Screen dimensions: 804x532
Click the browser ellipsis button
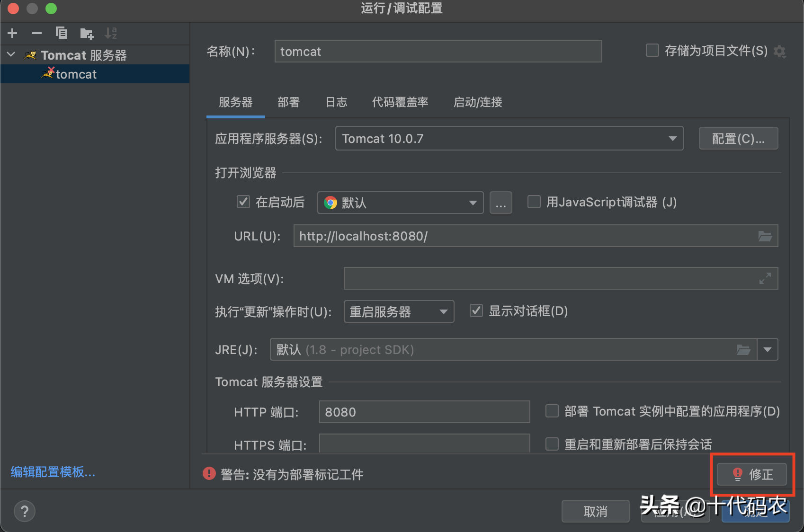pyautogui.click(x=501, y=203)
